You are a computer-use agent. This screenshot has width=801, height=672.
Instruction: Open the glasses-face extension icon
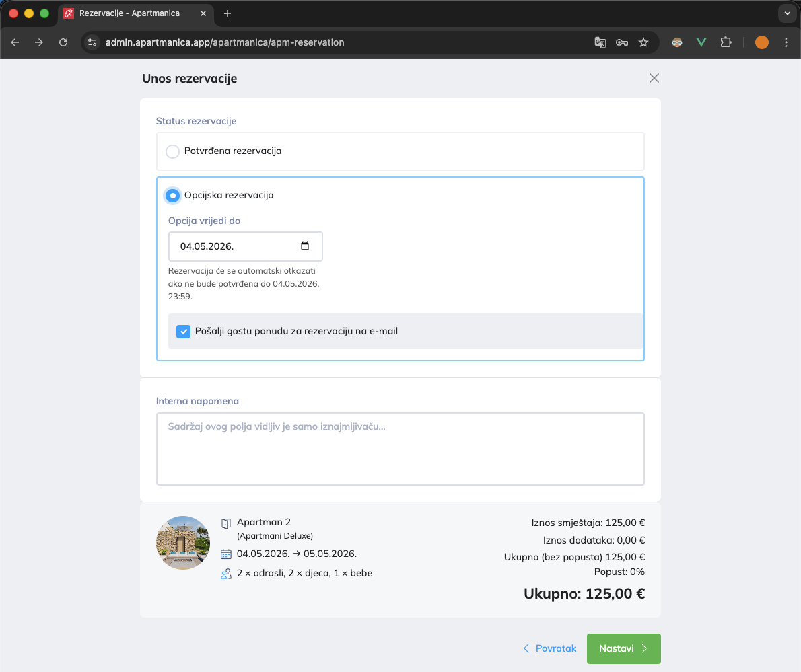677,42
